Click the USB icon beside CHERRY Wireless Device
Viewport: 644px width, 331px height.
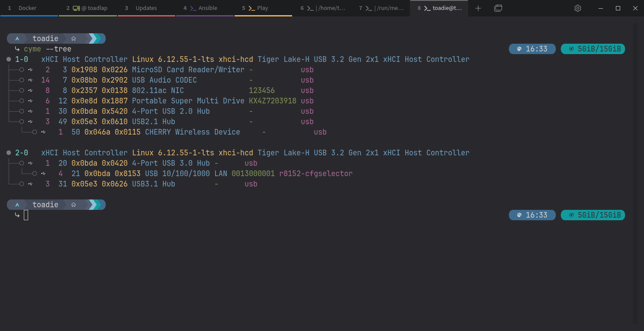point(43,132)
